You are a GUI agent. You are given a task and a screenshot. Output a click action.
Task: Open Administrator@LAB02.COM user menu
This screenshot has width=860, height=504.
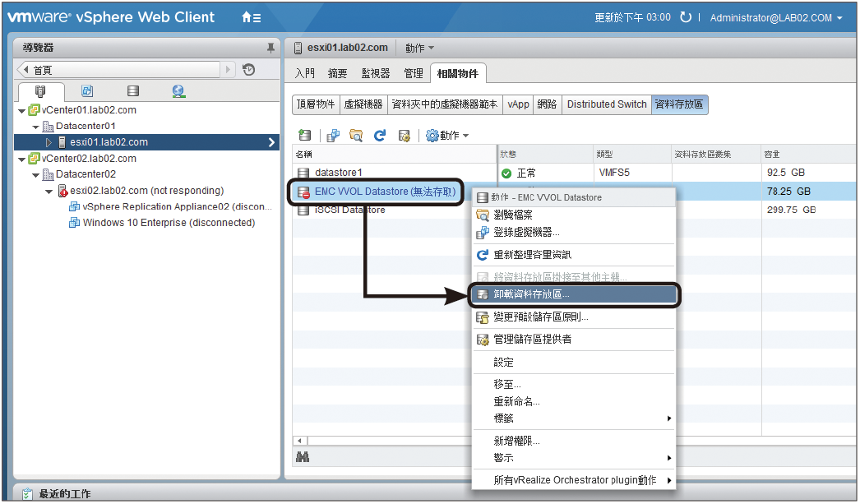pos(775,18)
